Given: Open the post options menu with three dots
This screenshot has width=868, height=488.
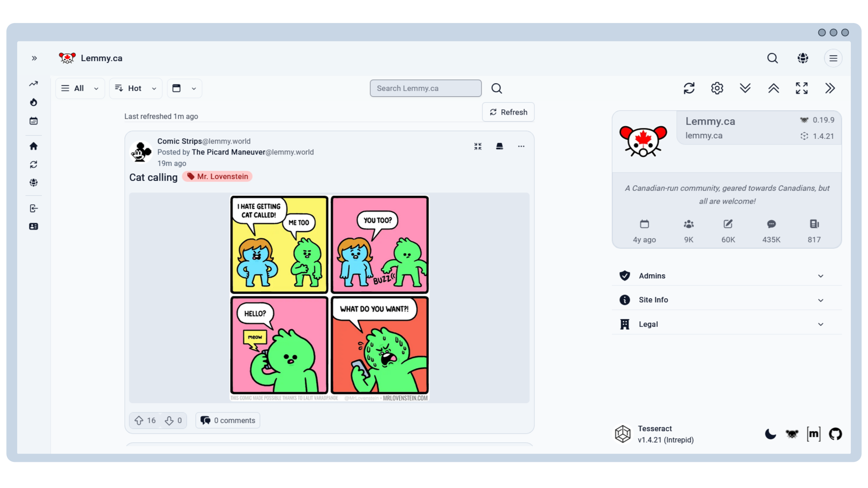Looking at the screenshot, I should point(521,146).
